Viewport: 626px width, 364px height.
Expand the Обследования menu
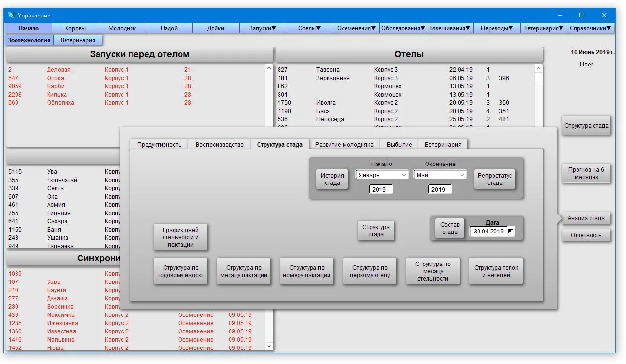pos(403,28)
